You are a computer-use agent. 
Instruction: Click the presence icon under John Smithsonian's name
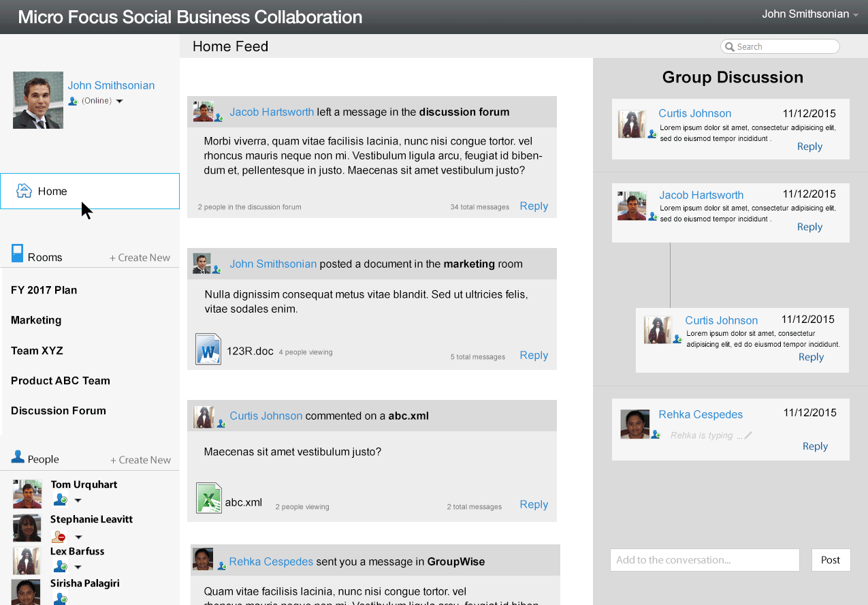pyautogui.click(x=73, y=102)
